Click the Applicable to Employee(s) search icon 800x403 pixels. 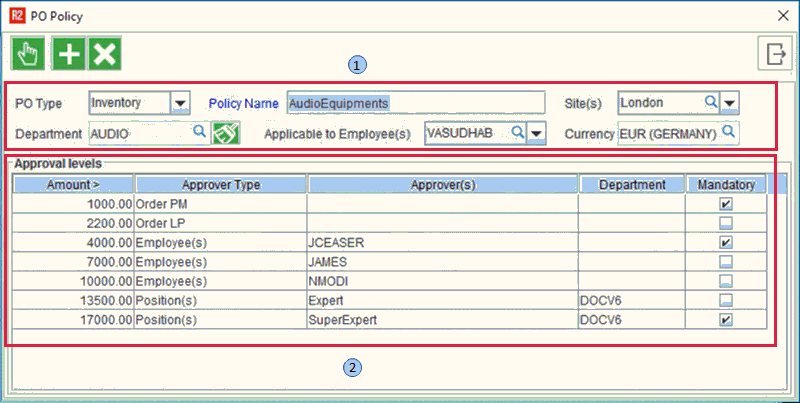click(x=517, y=132)
